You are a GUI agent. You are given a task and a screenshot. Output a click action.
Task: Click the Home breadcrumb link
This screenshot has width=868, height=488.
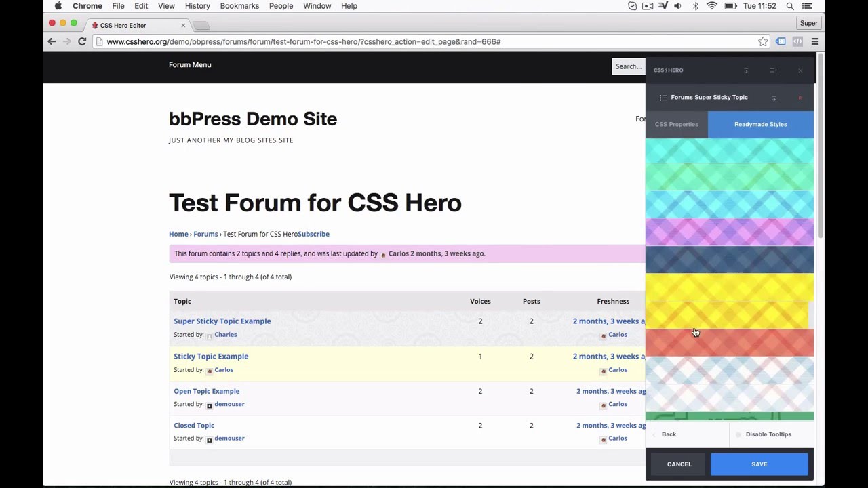[178, 234]
